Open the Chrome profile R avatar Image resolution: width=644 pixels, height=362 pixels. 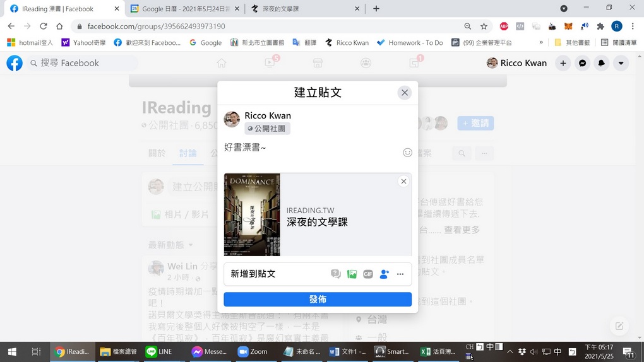click(x=616, y=26)
